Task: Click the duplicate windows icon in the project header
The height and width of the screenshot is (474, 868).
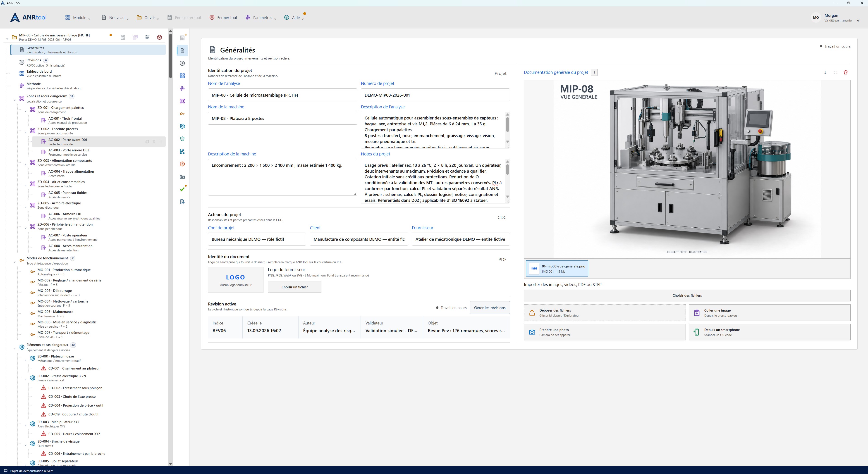Action: [135, 37]
